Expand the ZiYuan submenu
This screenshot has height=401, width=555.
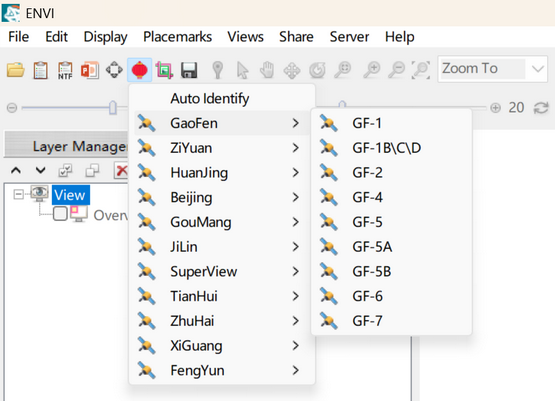point(222,148)
